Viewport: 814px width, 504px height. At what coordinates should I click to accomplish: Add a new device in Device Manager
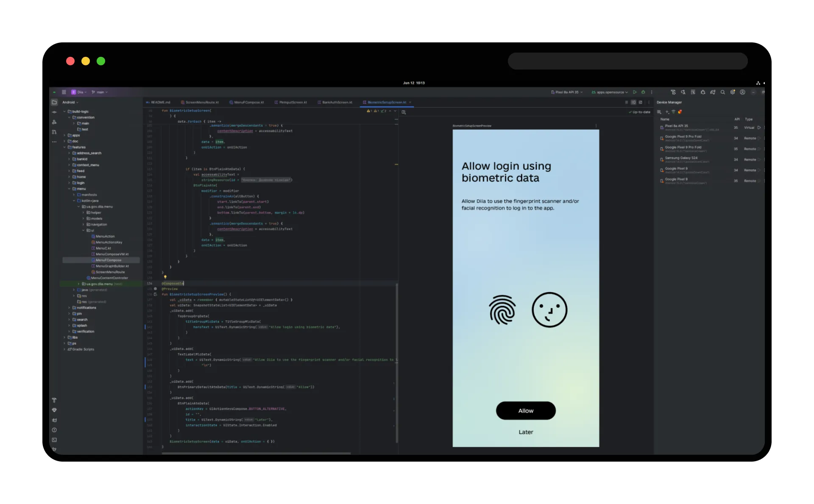(667, 112)
